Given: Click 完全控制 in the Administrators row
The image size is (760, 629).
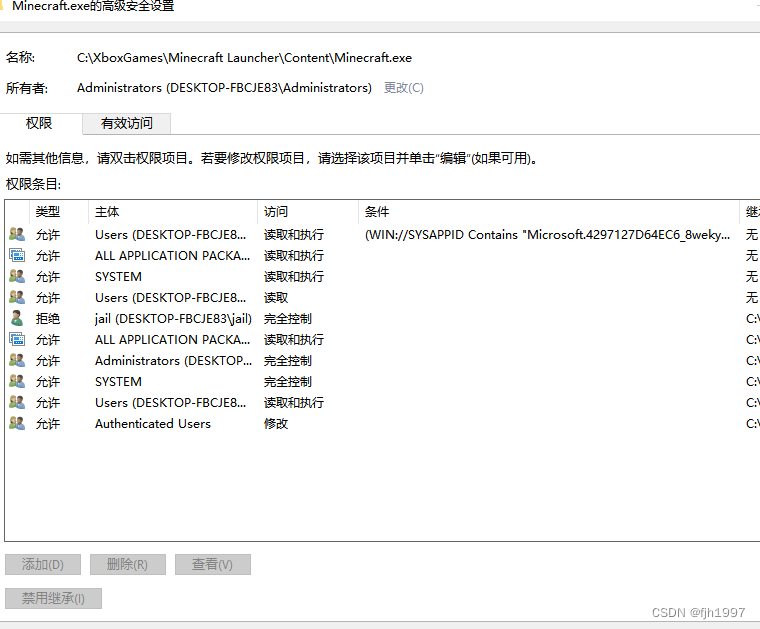Looking at the screenshot, I should point(288,361).
